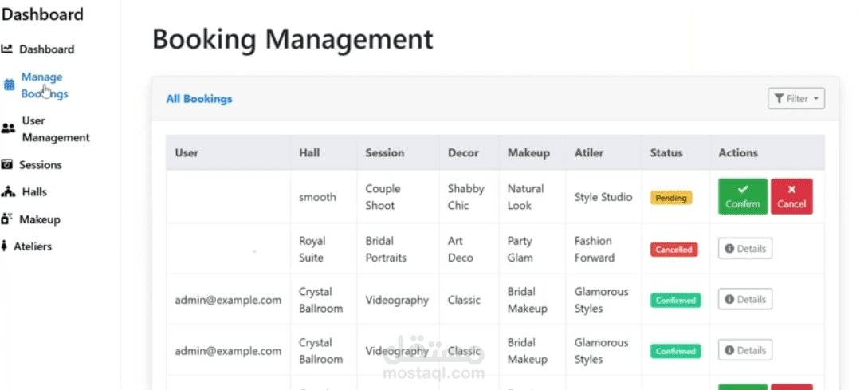Click the Halls sidebar icon

click(9, 192)
